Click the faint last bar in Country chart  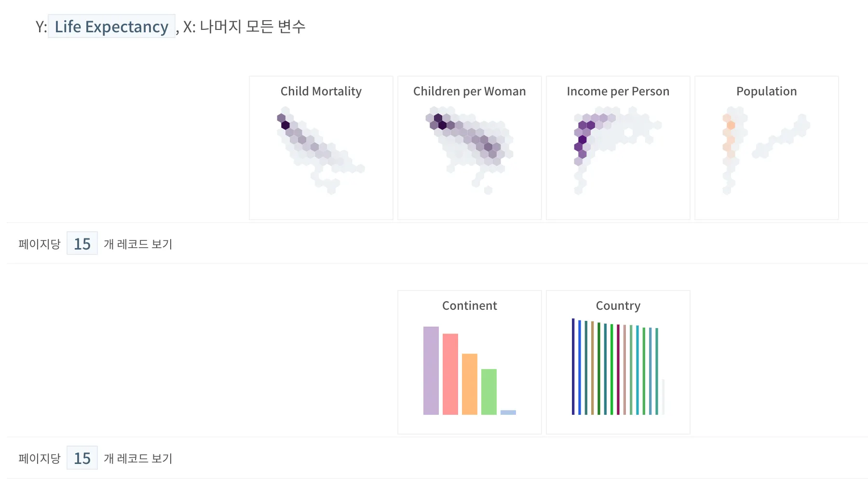point(663,397)
